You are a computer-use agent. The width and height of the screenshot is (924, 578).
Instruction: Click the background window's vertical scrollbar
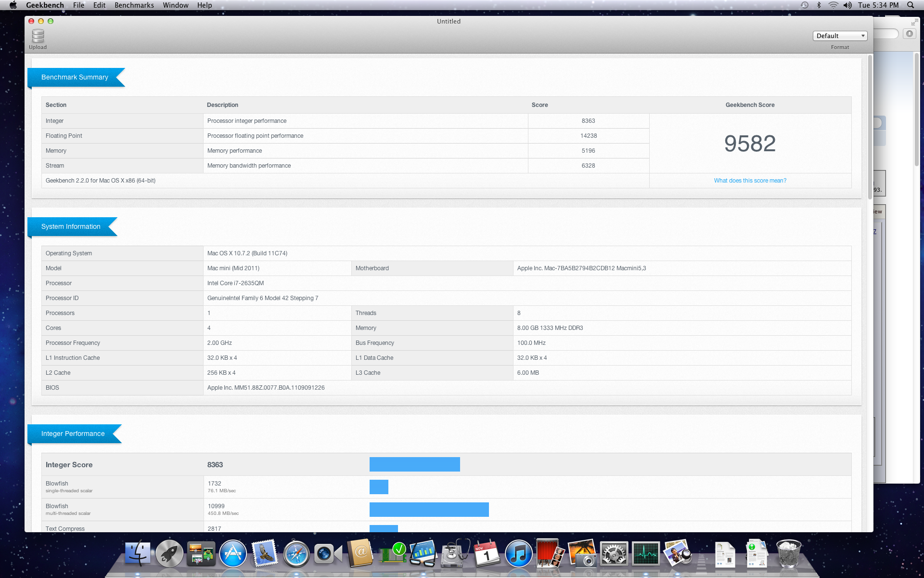pyautogui.click(x=917, y=110)
